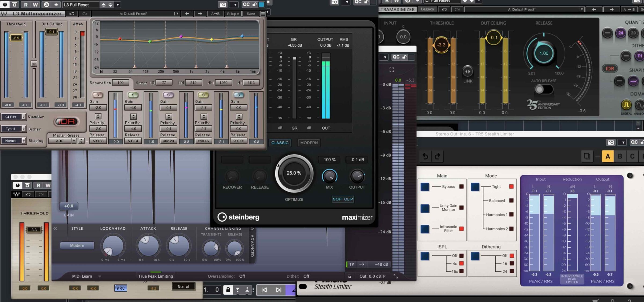Image resolution: width=644 pixels, height=302 pixels.
Task: Click the Modern style button
Action: (x=77, y=245)
